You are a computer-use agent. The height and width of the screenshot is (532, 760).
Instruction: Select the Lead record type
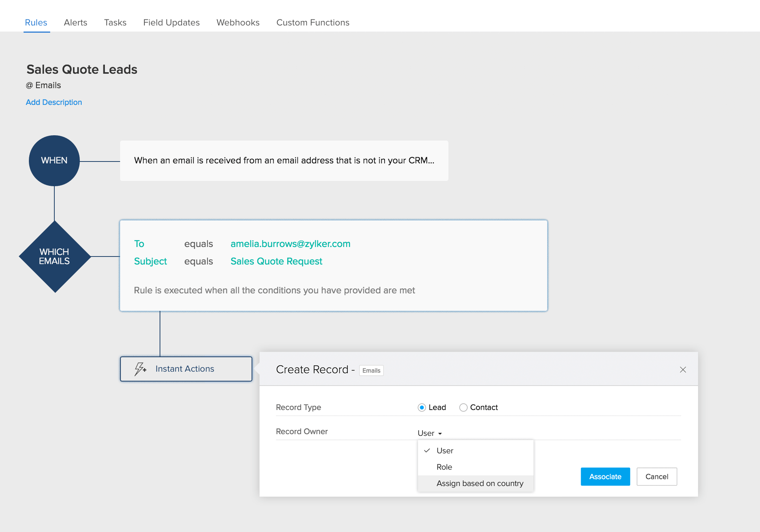point(422,407)
